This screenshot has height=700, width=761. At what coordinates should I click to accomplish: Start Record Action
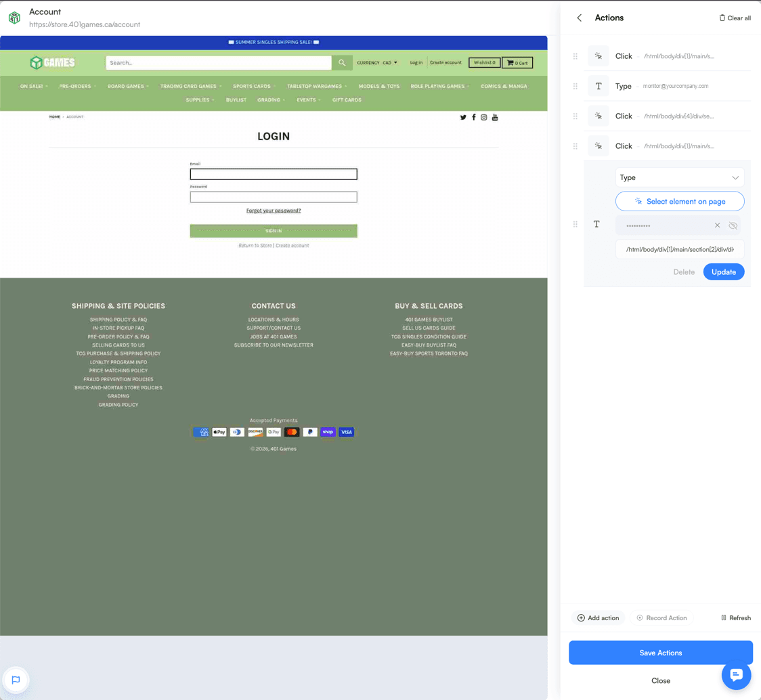pos(661,618)
